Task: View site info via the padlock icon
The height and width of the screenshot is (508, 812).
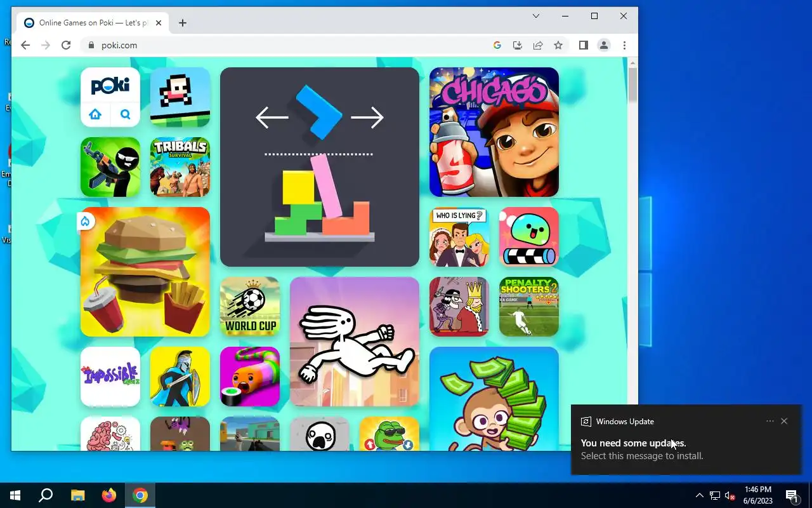Action: pyautogui.click(x=91, y=45)
